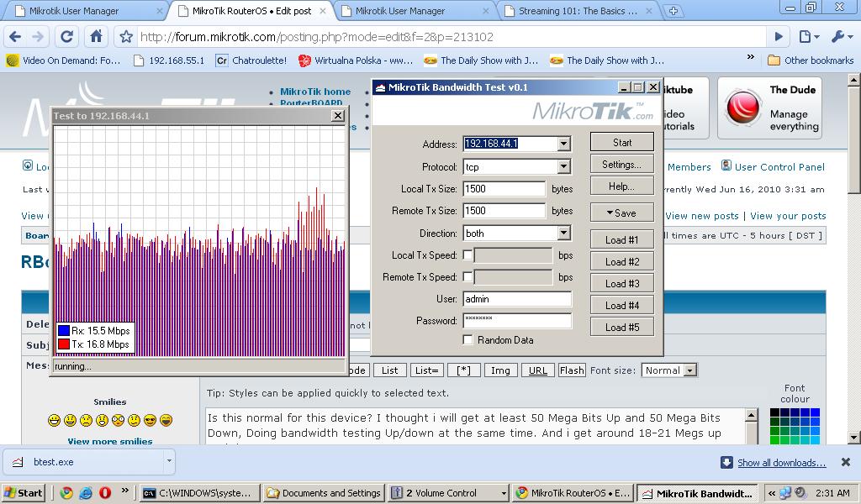Bookmark this page with the star icon
Viewport: 861px width, 504px height.
(126, 37)
